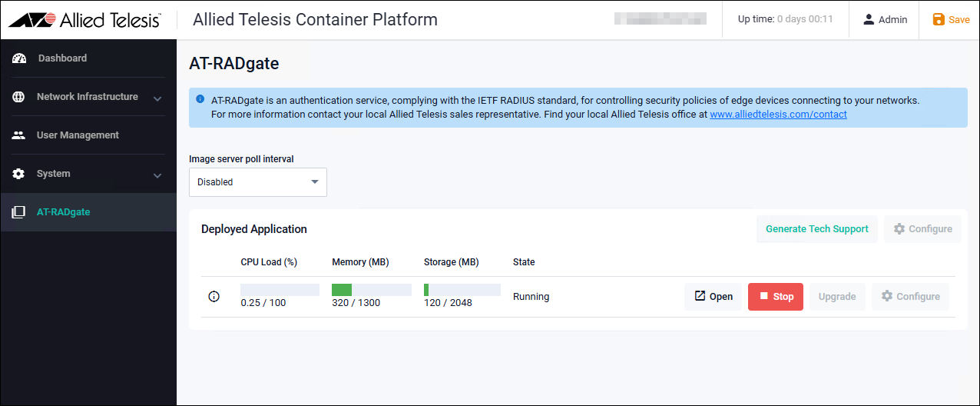The image size is (980, 406).
Task: Click the blue info icon in banner
Action: pyautogui.click(x=200, y=99)
